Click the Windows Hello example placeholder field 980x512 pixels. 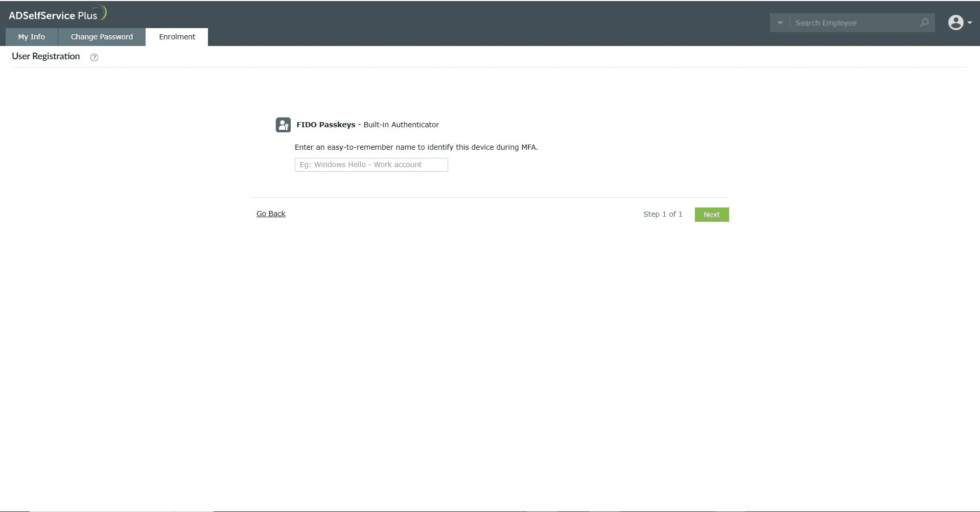coord(371,165)
